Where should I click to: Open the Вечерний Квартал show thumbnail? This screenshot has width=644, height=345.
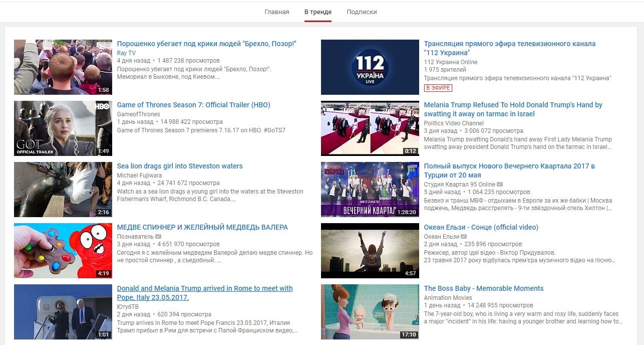tap(370, 190)
